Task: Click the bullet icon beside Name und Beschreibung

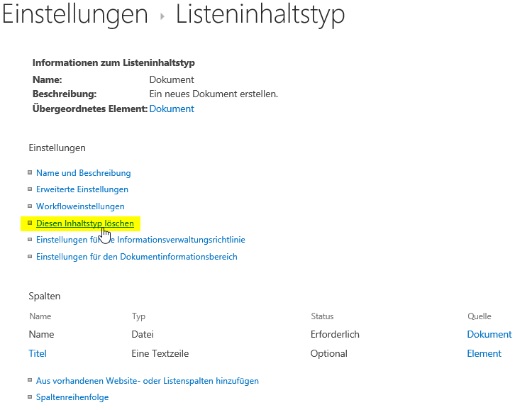Action: tap(30, 172)
